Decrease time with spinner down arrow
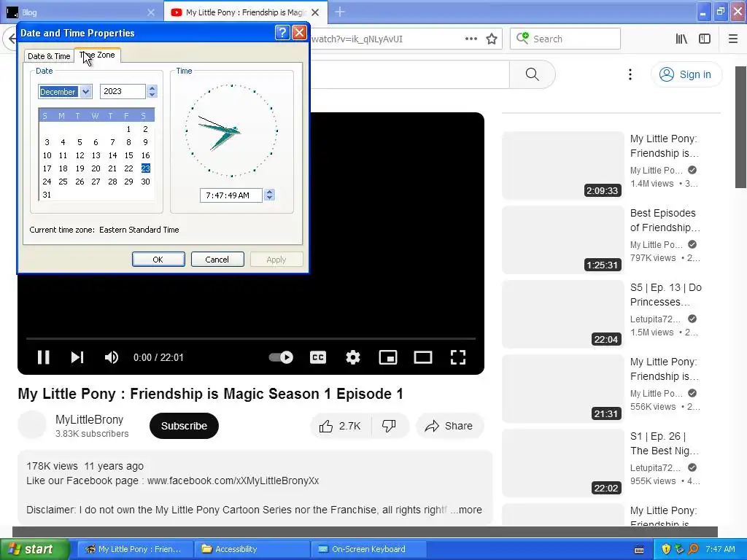 click(x=270, y=198)
